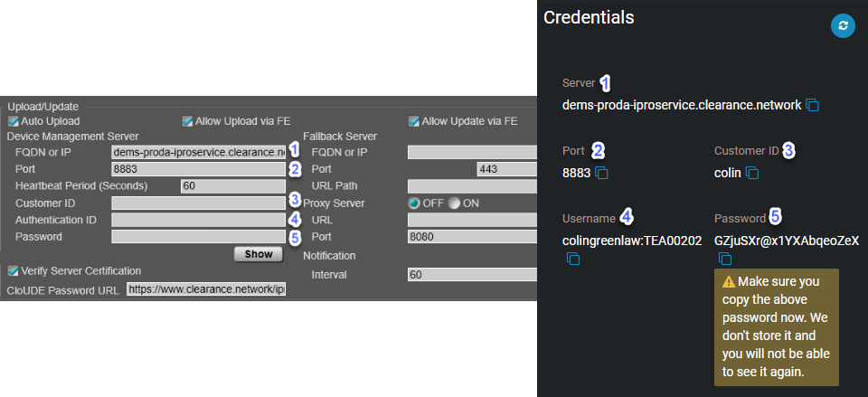Click the Proxy Server URL field
Image resolution: width=868 pixels, height=397 pixels.
pyautogui.click(x=472, y=220)
